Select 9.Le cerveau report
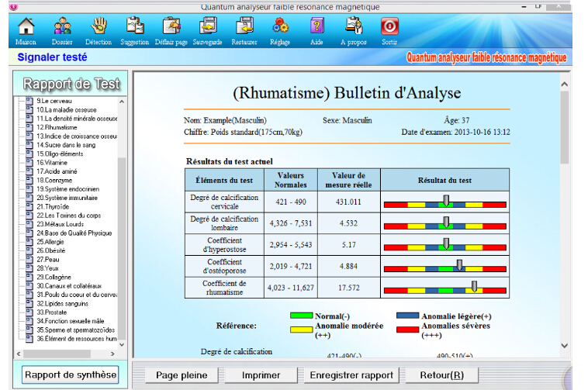The width and height of the screenshot is (588, 390). tap(54, 101)
